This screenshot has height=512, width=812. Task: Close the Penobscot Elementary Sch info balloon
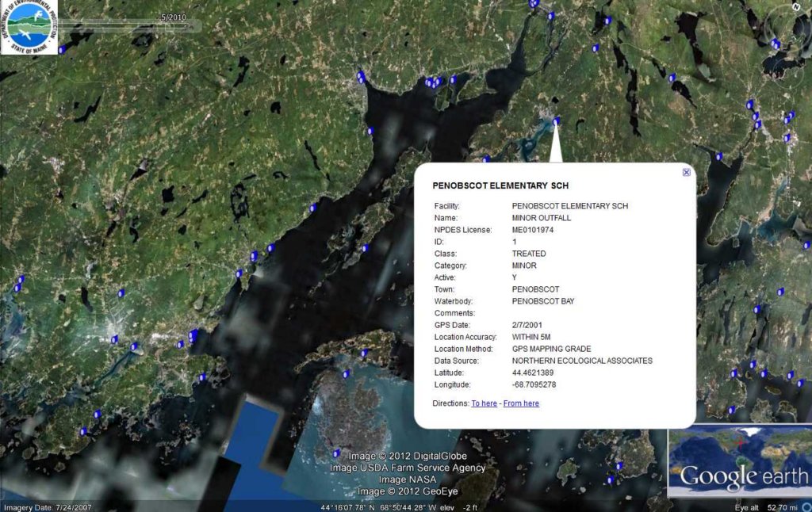[x=686, y=173]
